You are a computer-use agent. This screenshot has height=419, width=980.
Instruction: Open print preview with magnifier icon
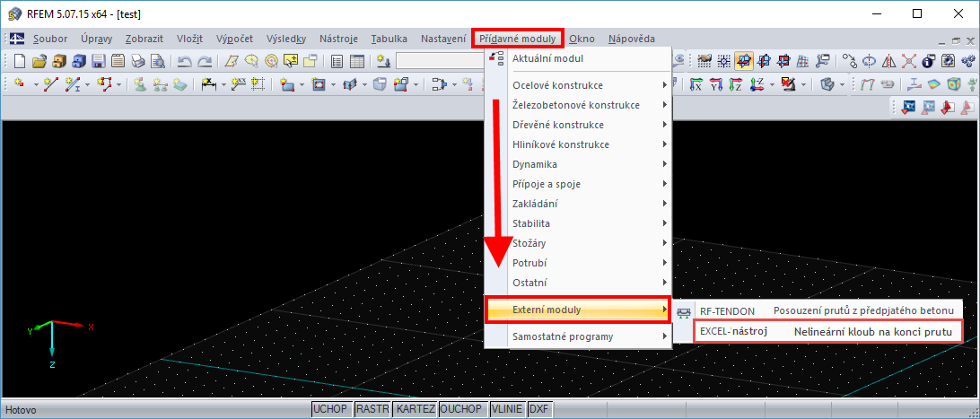(x=158, y=61)
